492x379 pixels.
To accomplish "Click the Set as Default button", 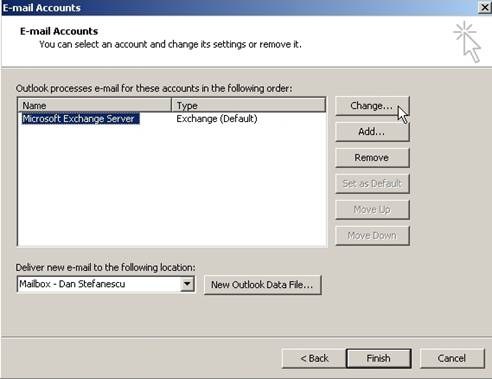I will 372,184.
